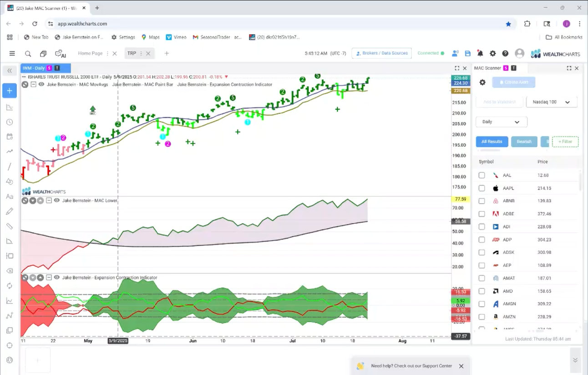Viewport: 588px width, 375px height.
Task: Select the straight line drawing tool
Action: pyautogui.click(x=10, y=167)
